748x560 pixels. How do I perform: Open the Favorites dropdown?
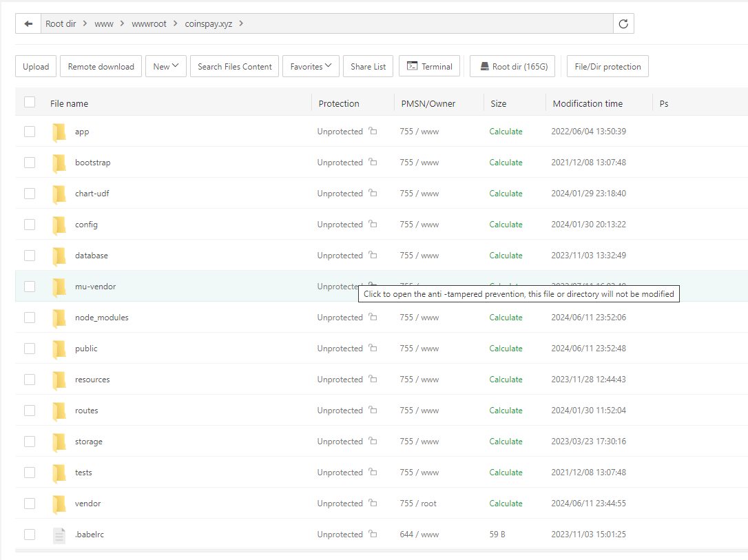coord(311,67)
